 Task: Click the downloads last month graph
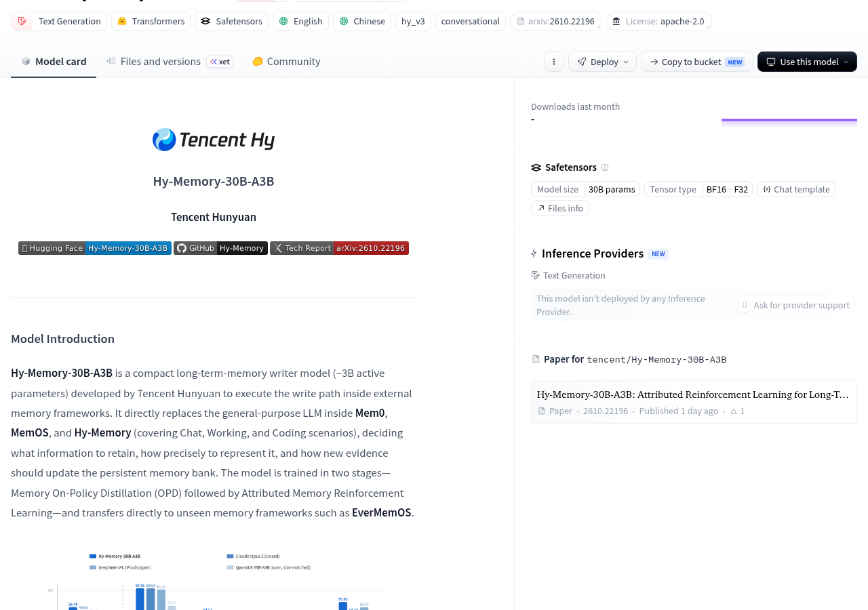click(x=789, y=122)
